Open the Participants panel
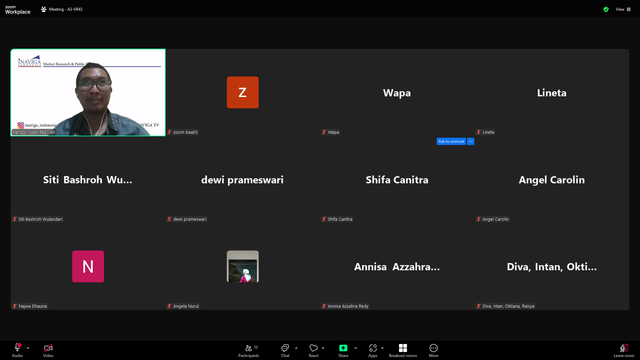This screenshot has height=360, width=640. [x=249, y=350]
